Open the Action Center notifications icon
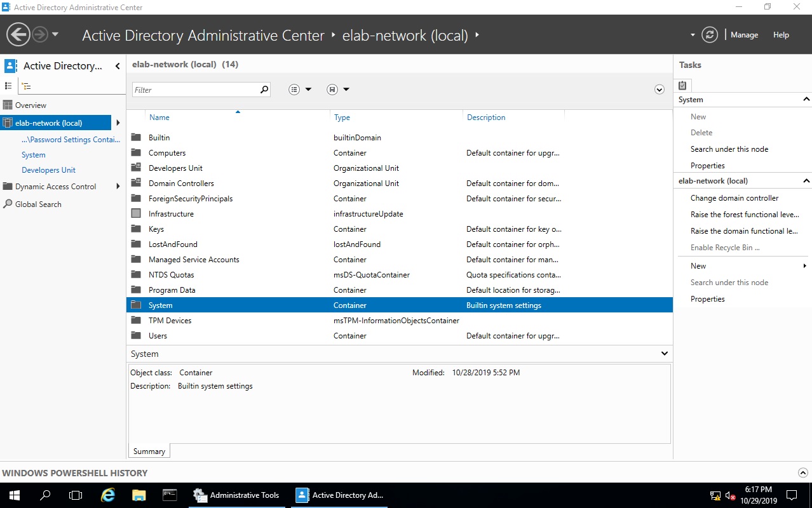The image size is (812, 508). pyautogui.click(x=792, y=495)
